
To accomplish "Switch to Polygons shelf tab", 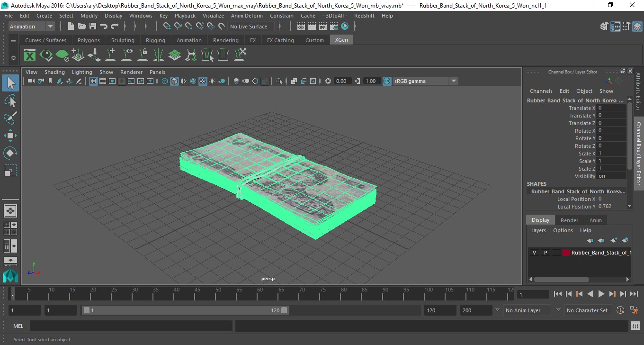I will [89, 40].
